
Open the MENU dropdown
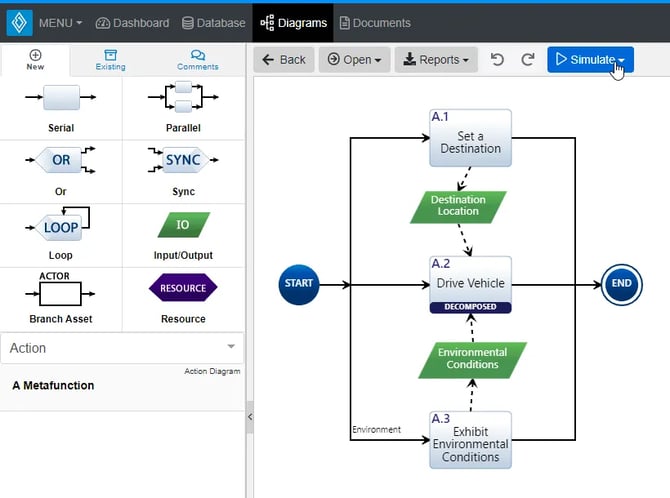tap(60, 23)
